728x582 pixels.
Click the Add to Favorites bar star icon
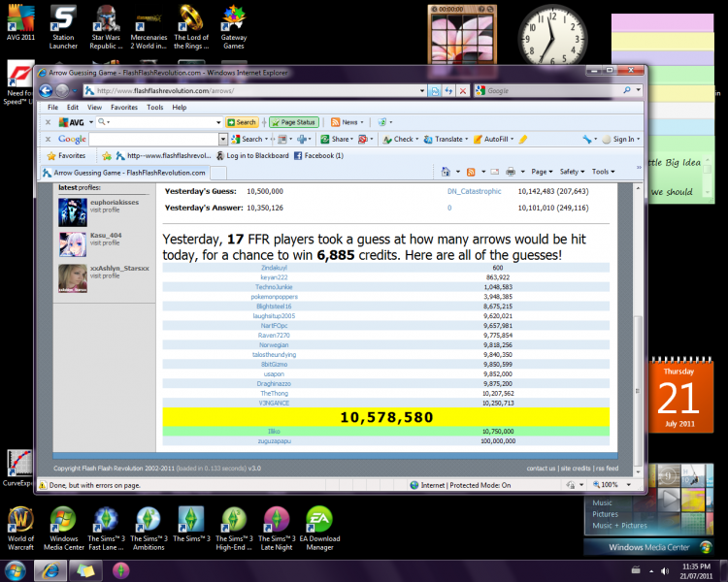107,156
